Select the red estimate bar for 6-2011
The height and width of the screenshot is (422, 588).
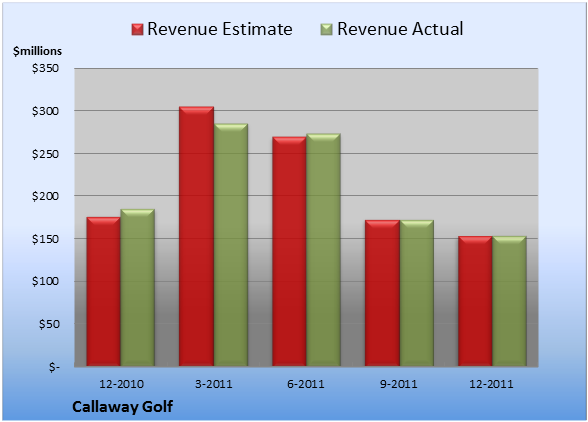tap(289, 251)
